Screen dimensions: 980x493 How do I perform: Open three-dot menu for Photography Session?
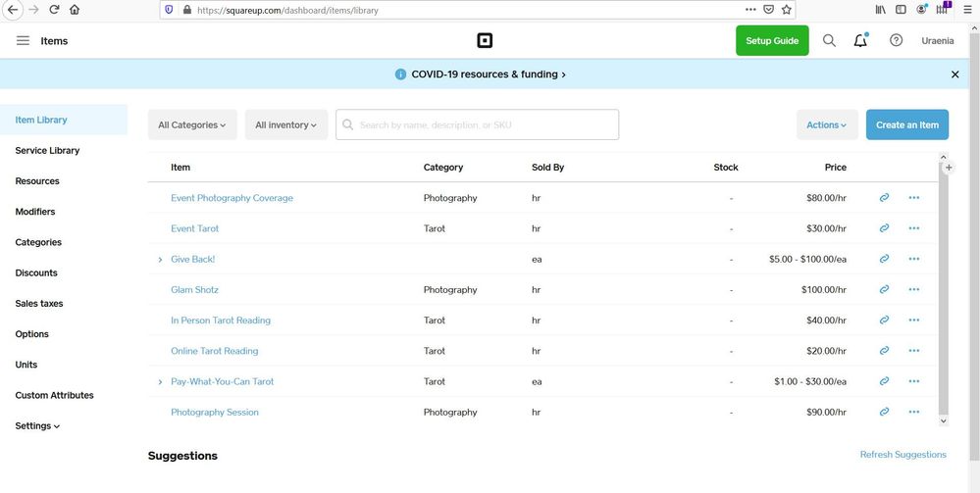point(914,413)
